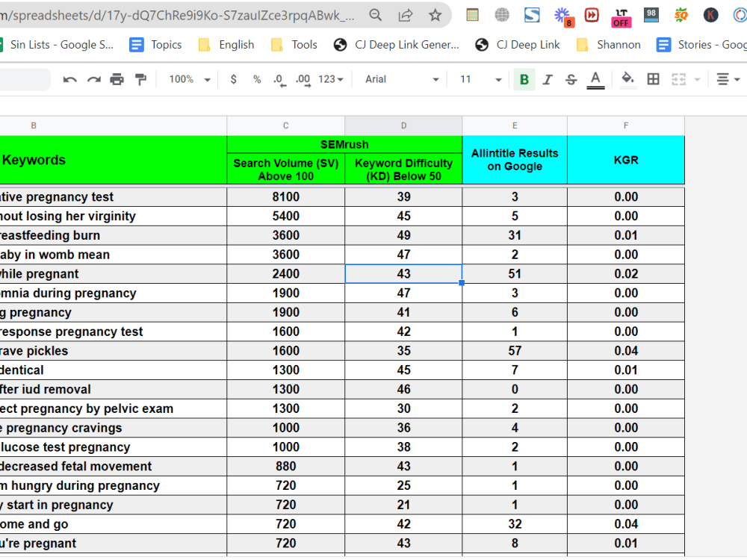The width and height of the screenshot is (747, 560).
Task: Click the dark K extension icon
Action: (711, 15)
